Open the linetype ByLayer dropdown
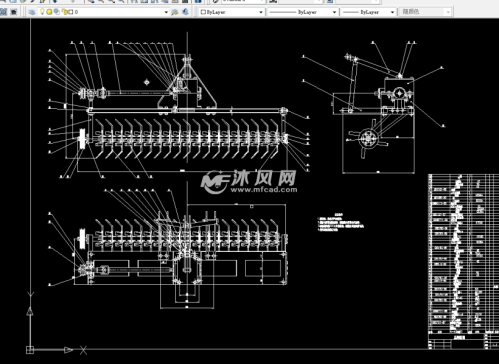 (x=303, y=12)
